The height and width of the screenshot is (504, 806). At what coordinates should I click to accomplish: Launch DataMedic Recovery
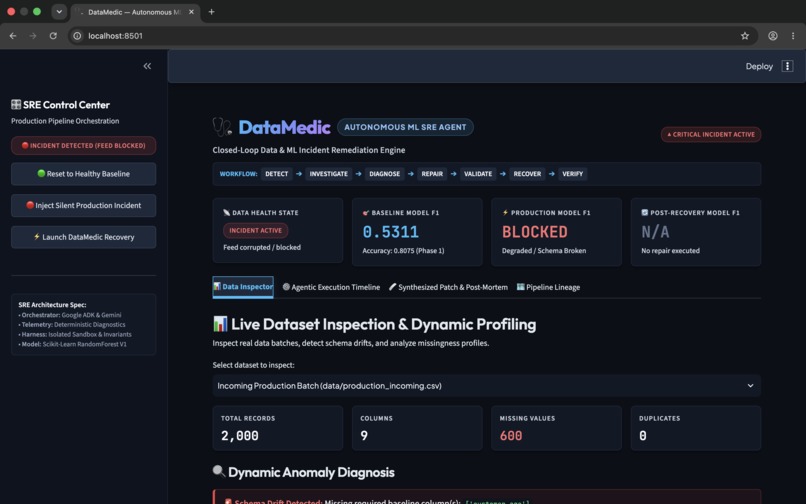[x=83, y=237]
